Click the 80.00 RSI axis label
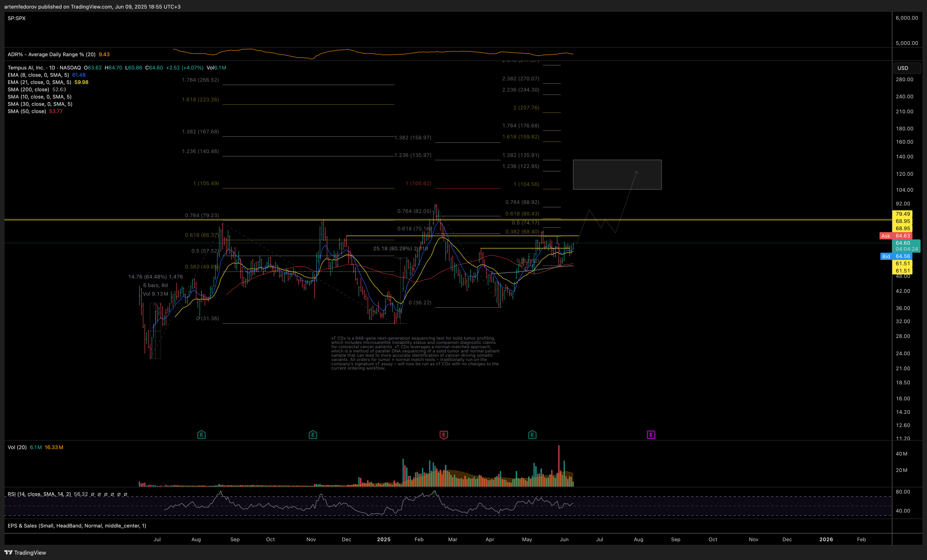Image resolution: width=927 pixels, height=560 pixels. (x=903, y=492)
